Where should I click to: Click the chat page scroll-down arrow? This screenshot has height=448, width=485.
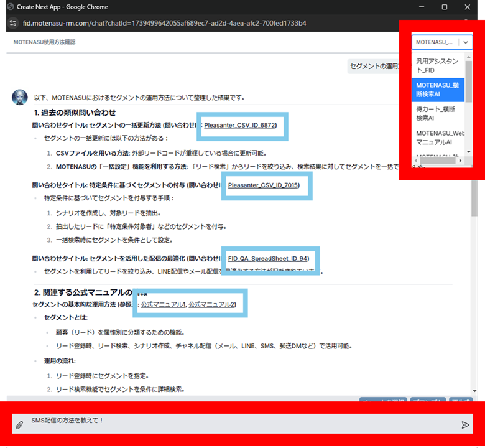pyautogui.click(x=474, y=391)
